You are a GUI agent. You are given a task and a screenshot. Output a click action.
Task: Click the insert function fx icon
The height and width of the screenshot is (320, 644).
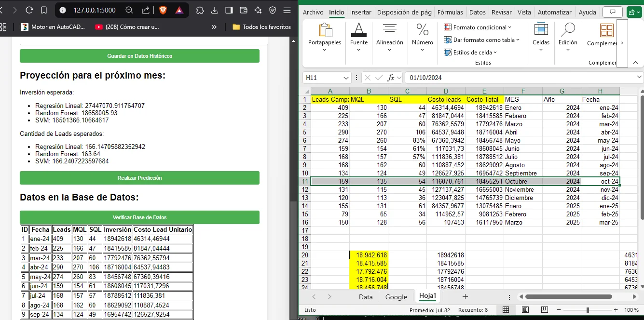coord(392,78)
